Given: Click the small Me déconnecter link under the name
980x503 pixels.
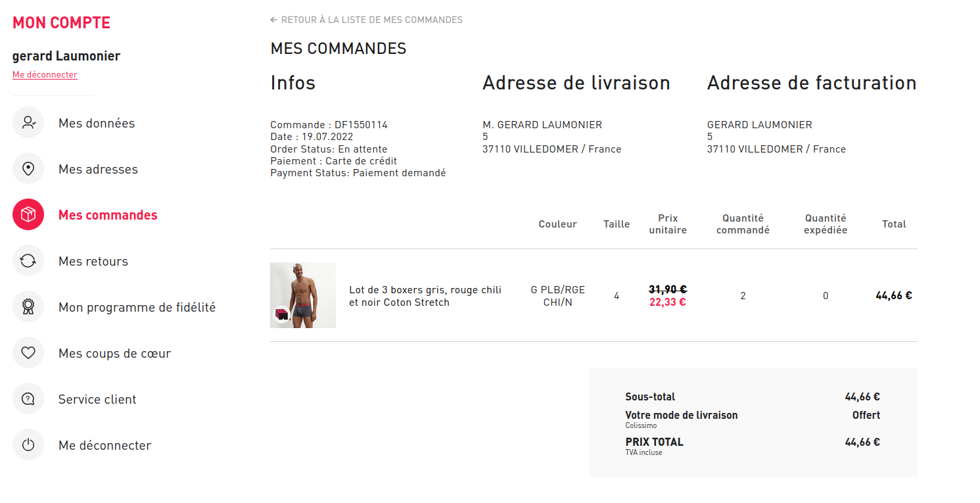Looking at the screenshot, I should [x=45, y=75].
